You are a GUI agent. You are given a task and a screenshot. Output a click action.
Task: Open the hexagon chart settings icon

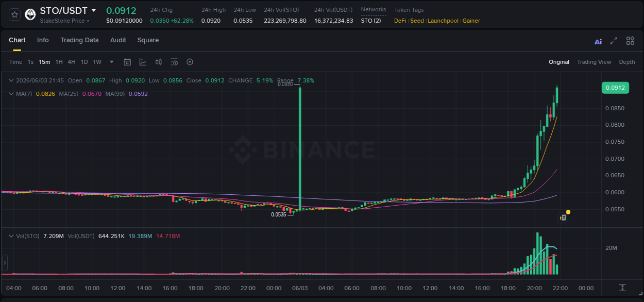point(190,62)
